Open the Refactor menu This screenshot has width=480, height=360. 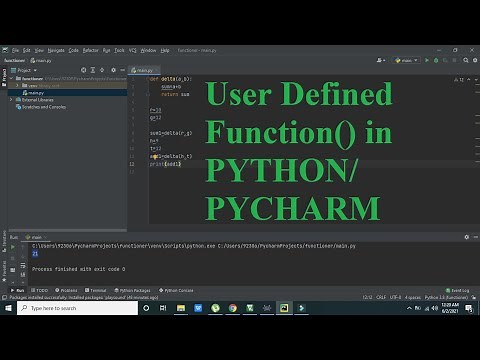pyautogui.click(x=91, y=50)
